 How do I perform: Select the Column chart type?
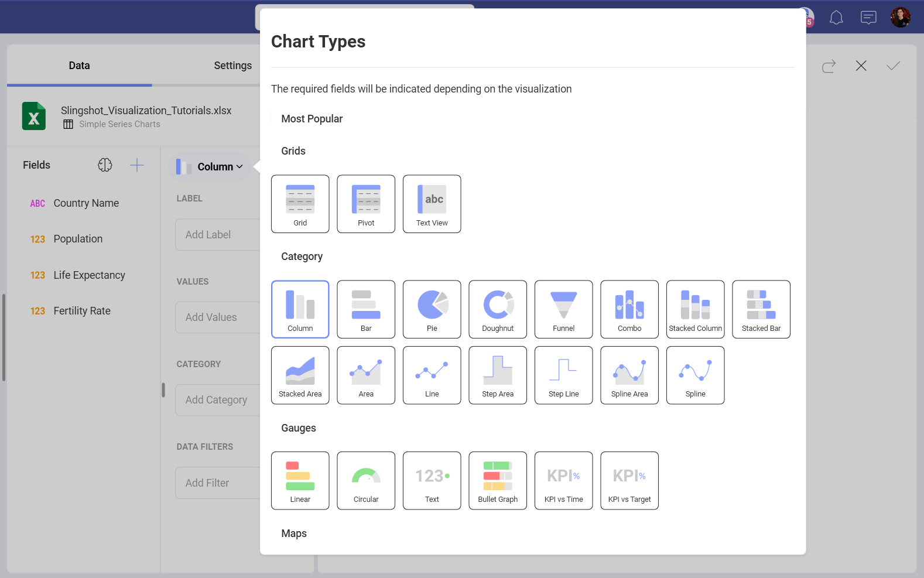300,309
